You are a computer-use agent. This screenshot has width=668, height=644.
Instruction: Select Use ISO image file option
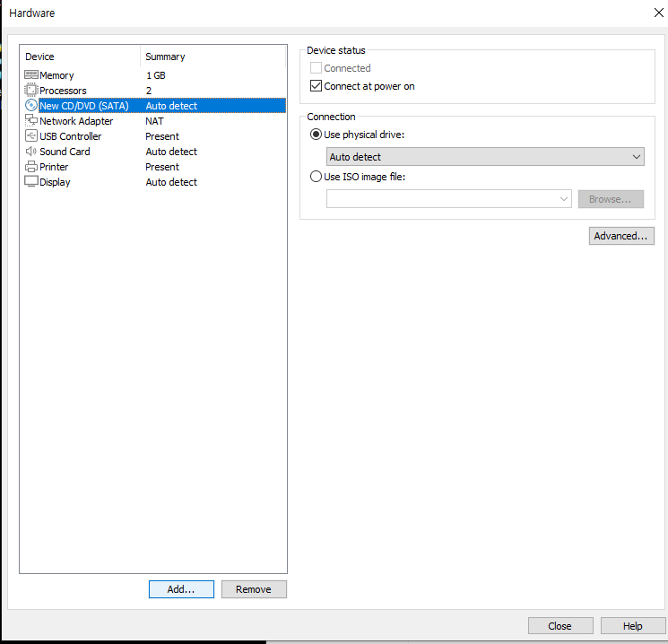[x=316, y=176]
